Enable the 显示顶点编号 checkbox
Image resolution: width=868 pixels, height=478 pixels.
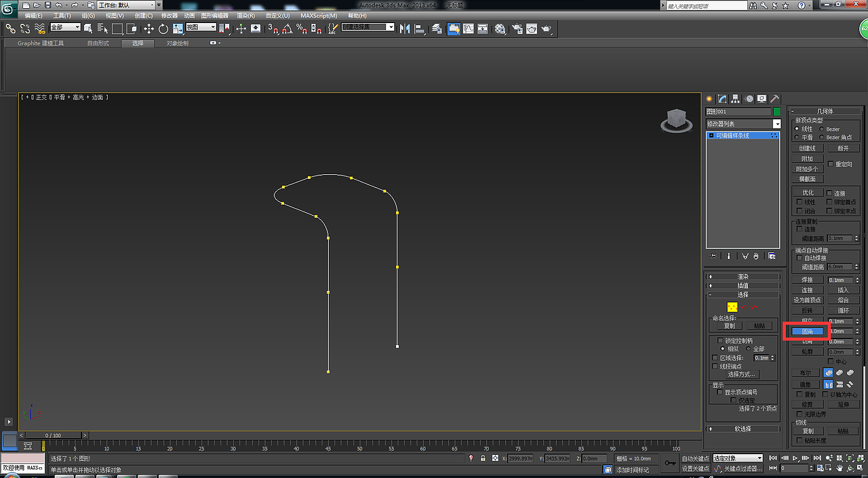click(x=719, y=392)
